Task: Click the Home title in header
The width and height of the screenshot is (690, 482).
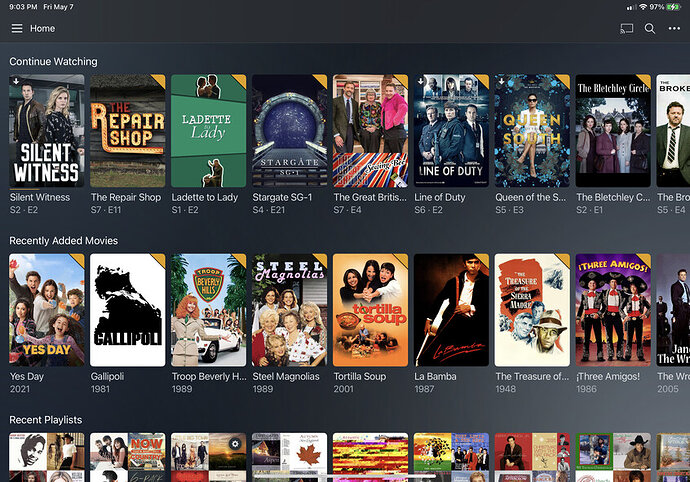Action: point(42,29)
